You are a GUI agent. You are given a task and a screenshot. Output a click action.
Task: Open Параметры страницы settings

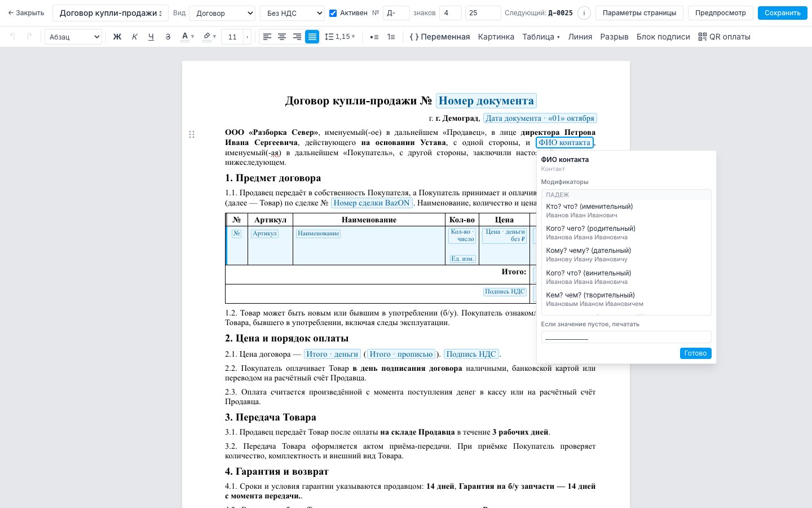[639, 13]
